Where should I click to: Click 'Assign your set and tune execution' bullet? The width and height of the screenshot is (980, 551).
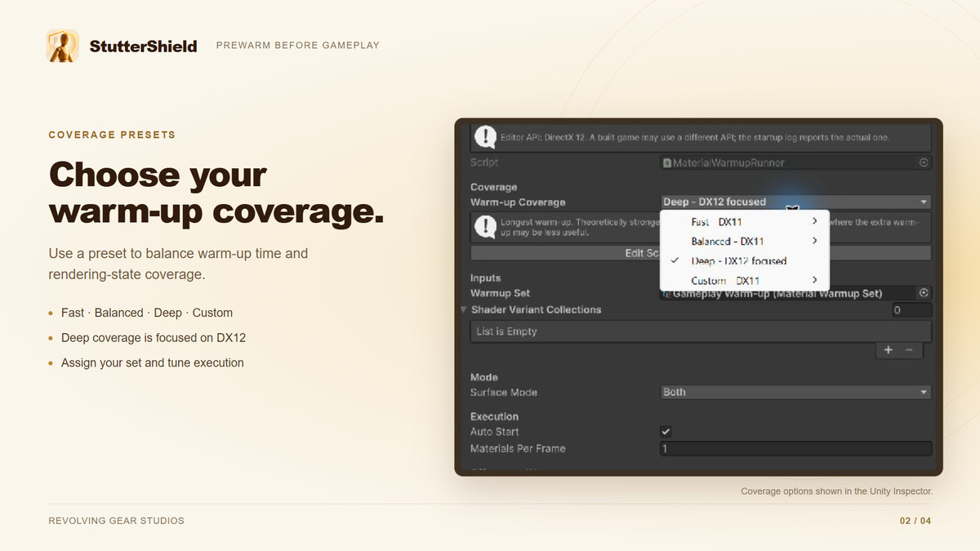[x=153, y=362]
